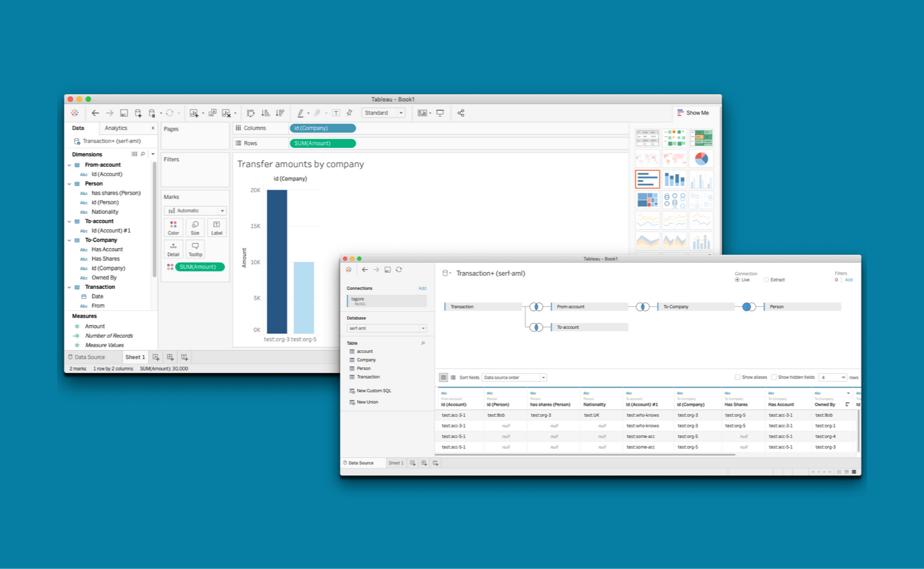Viewport: 924px width, 569px height.
Task: Click the New Story icon in worksheet window tab bar
Action: click(x=184, y=357)
